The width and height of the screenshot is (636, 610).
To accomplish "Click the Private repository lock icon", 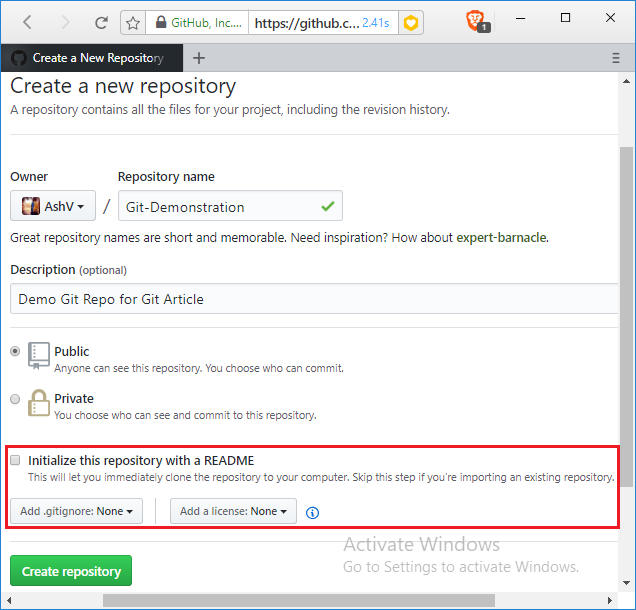I will coord(39,403).
